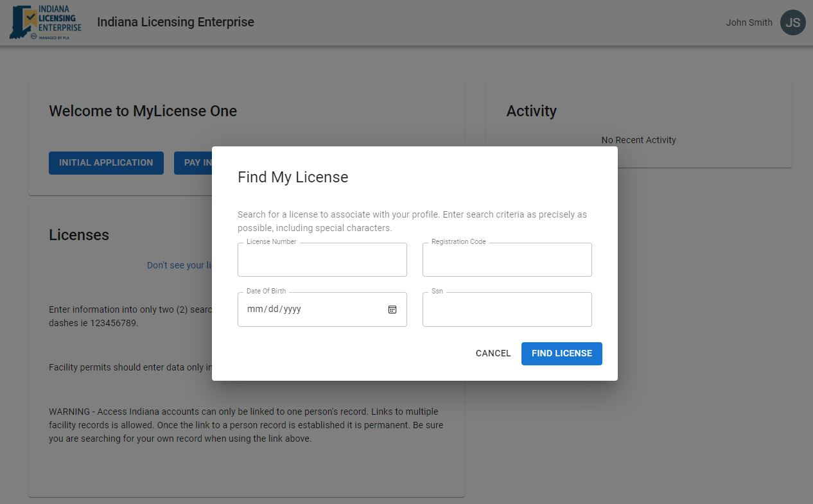Click the Welcome to MyLicense One heading
This screenshot has width=813, height=504.
(143, 110)
